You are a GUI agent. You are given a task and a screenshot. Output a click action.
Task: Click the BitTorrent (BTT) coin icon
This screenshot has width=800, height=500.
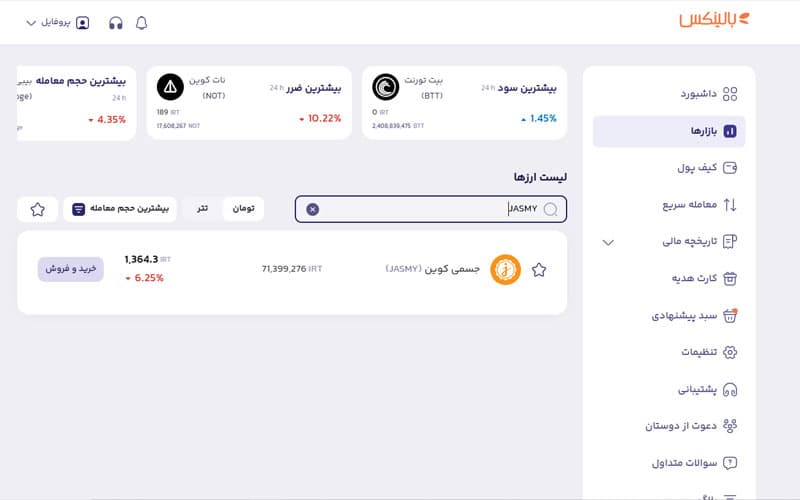click(x=386, y=88)
